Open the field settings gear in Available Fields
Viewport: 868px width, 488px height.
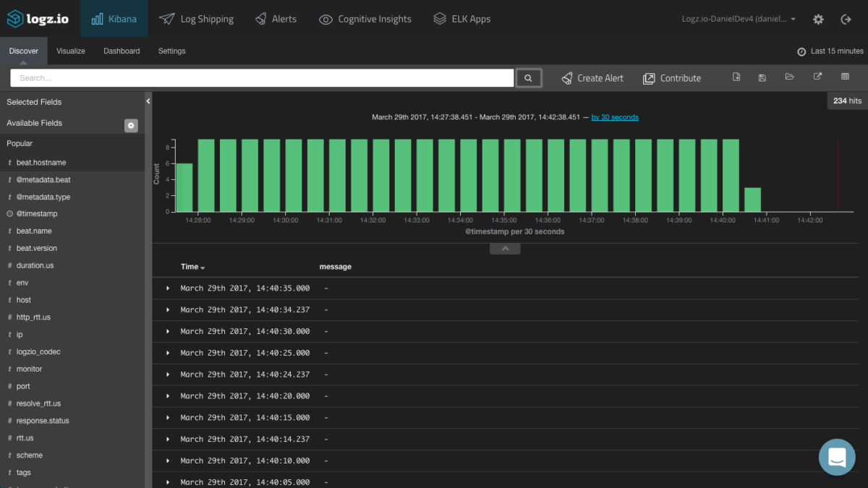[131, 125]
